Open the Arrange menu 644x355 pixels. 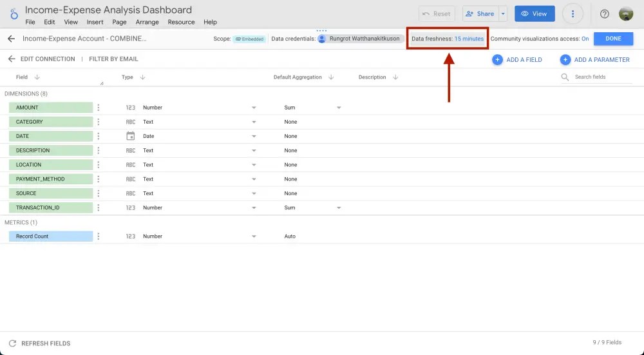(x=147, y=22)
